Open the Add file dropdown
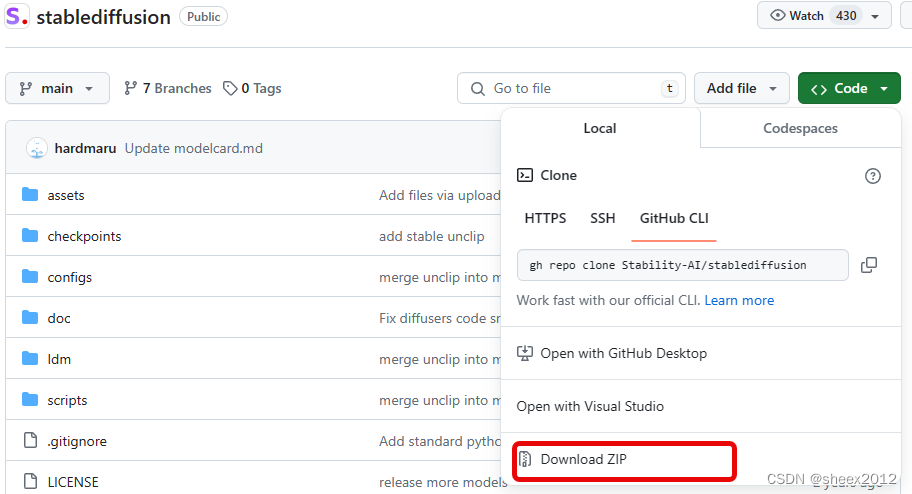The image size is (912, 494). click(x=741, y=88)
